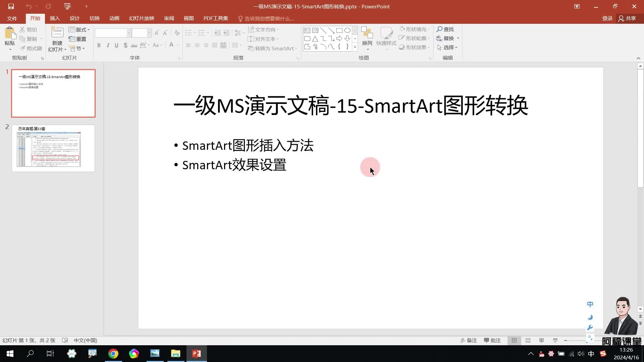Select the Rectangle shape in gallery
644x362 pixels.
(339, 30)
